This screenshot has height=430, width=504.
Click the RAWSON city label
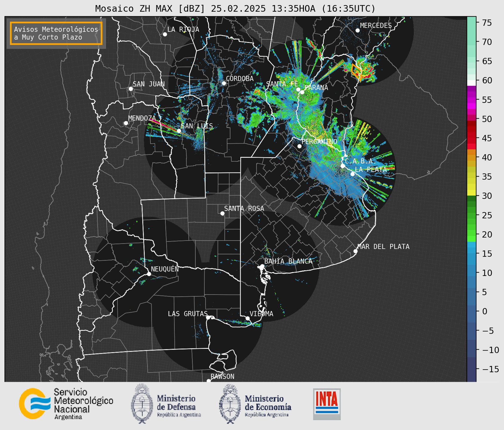(x=222, y=376)
